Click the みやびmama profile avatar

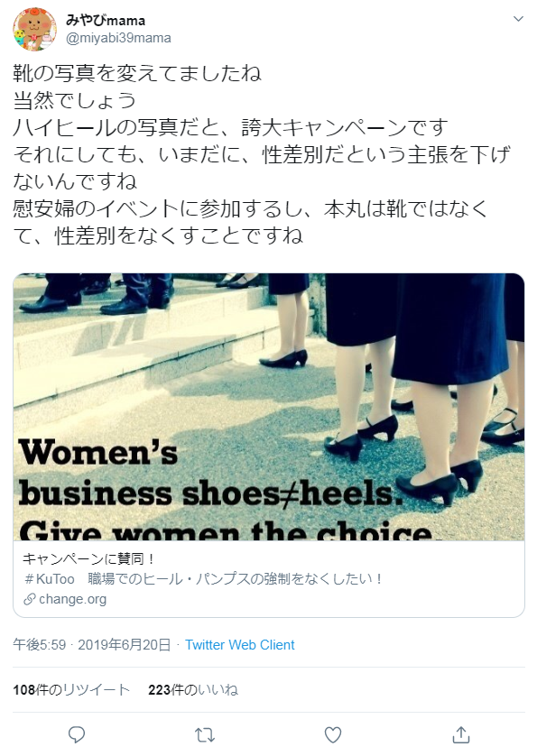[x=34, y=29]
